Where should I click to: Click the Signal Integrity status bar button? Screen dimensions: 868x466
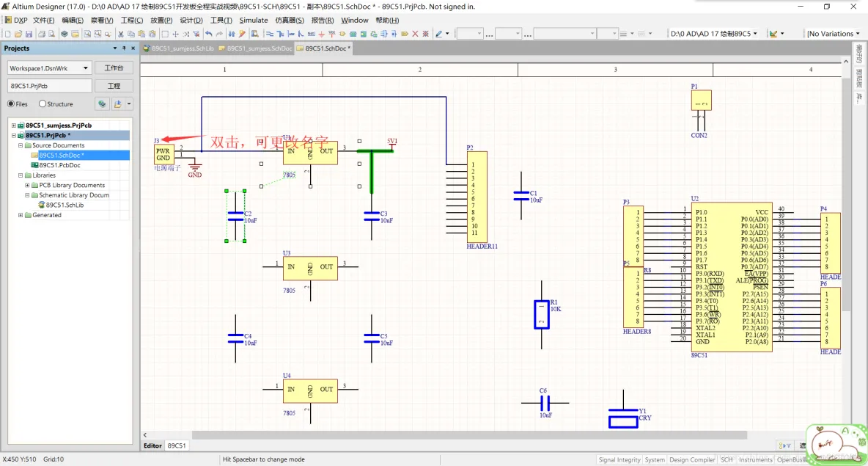619,460
